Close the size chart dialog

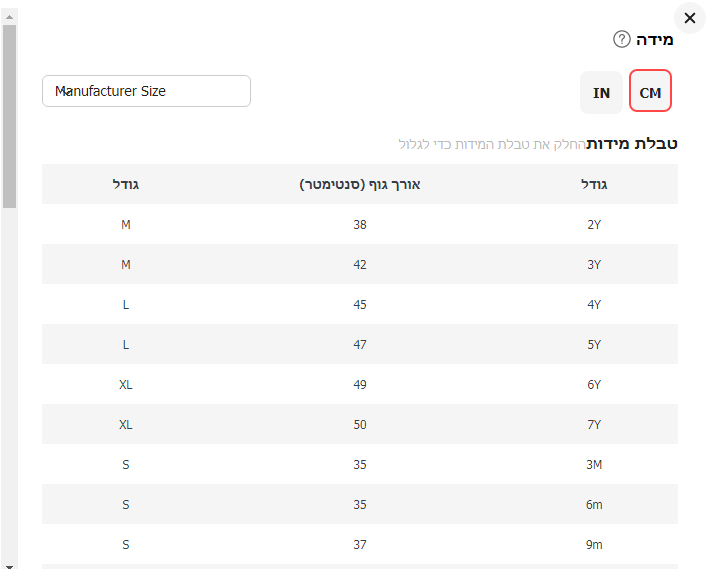pos(689,18)
